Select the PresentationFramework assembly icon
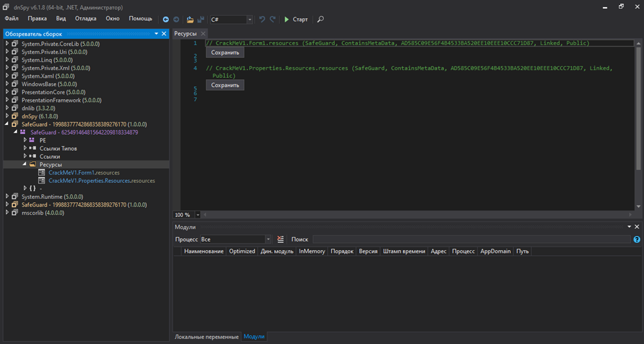This screenshot has height=344, width=644. 15,100
